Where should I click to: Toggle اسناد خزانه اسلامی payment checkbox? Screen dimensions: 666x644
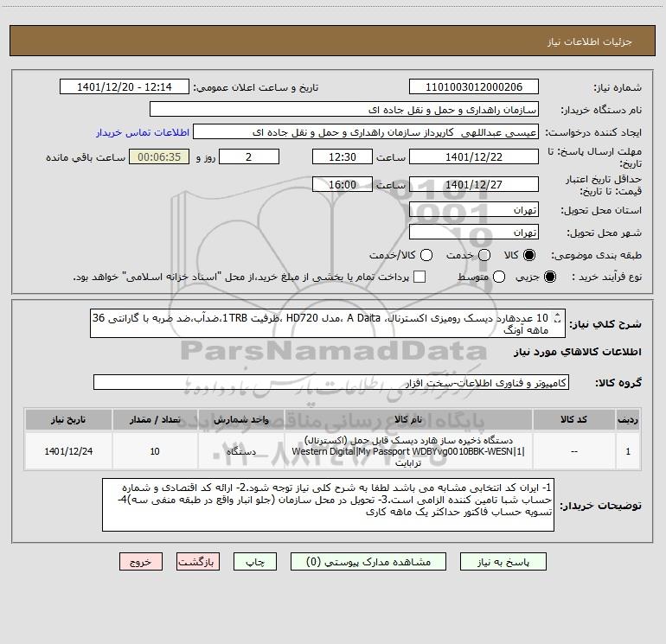419,277
